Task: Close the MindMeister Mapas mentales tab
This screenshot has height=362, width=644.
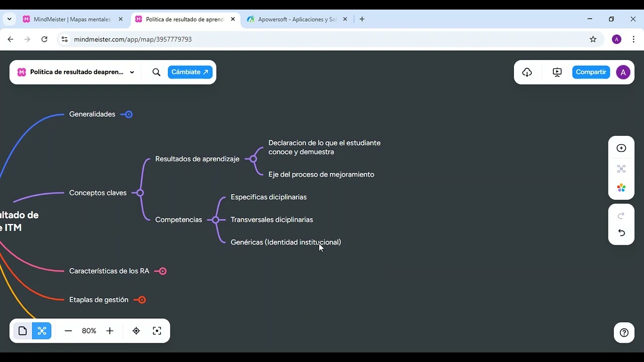Action: [x=121, y=19]
